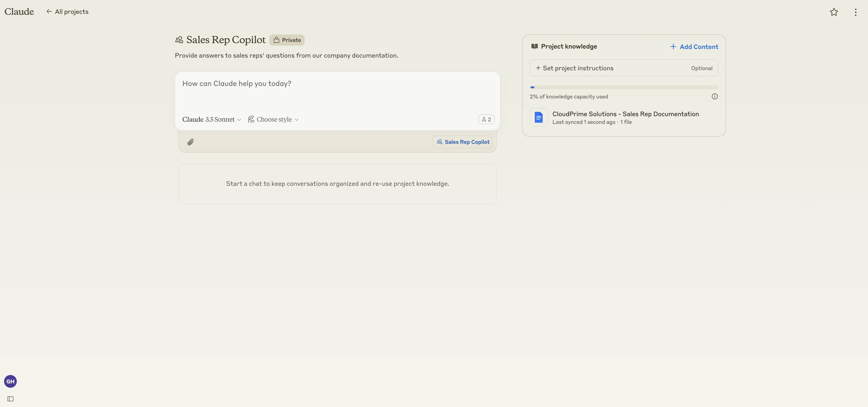Viewport: 868px width, 407px height.
Task: Click the project icon beside the title
Action: [x=179, y=40]
